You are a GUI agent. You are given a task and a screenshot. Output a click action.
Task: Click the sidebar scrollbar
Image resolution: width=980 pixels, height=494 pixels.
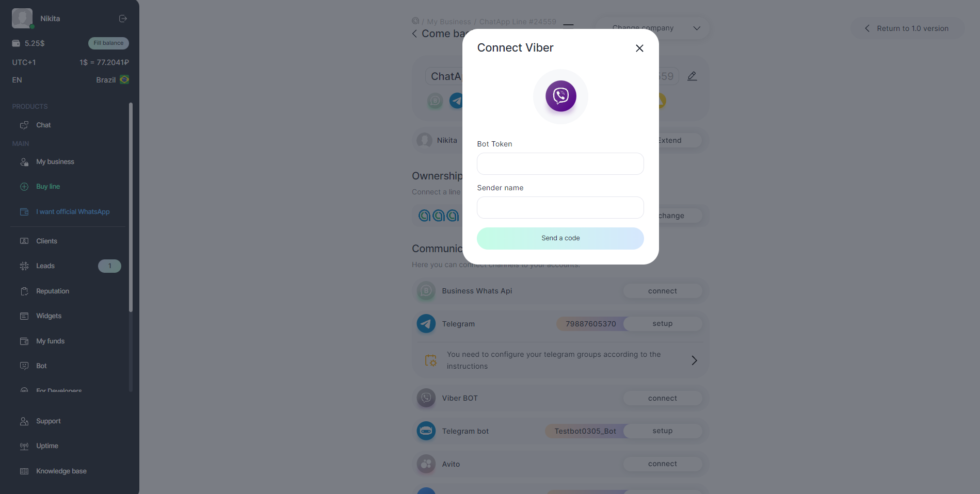[x=131, y=206]
